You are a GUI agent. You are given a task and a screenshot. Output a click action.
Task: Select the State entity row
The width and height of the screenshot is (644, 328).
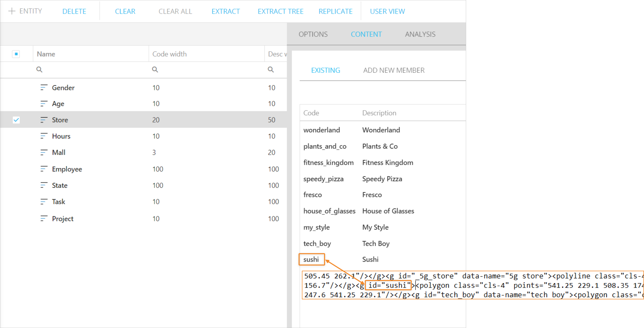click(x=143, y=185)
